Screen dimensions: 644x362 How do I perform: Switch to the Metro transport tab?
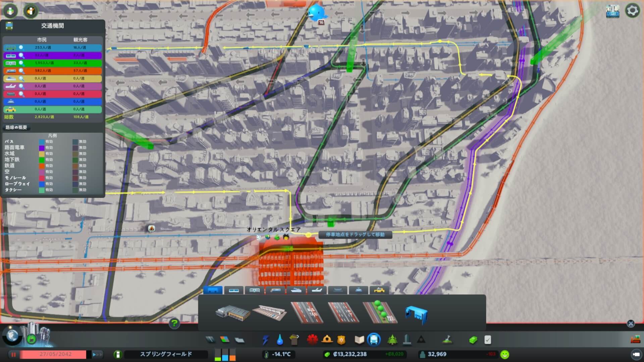click(255, 290)
